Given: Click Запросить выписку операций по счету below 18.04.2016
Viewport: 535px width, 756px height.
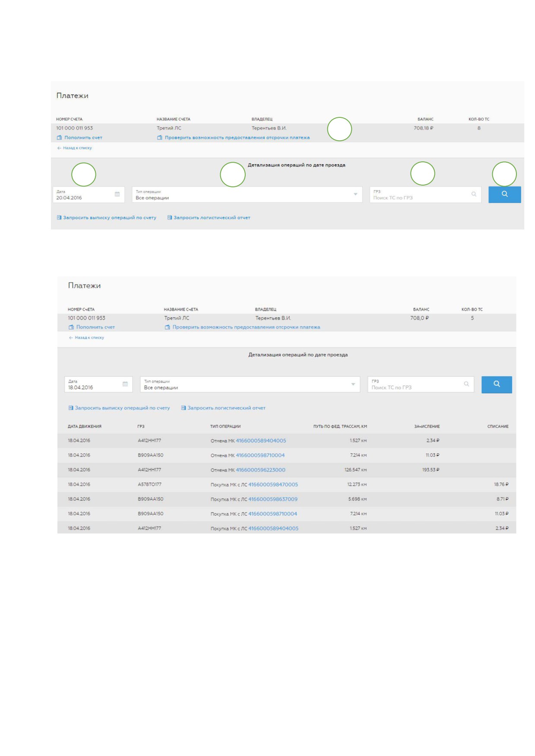Looking at the screenshot, I should [x=122, y=408].
